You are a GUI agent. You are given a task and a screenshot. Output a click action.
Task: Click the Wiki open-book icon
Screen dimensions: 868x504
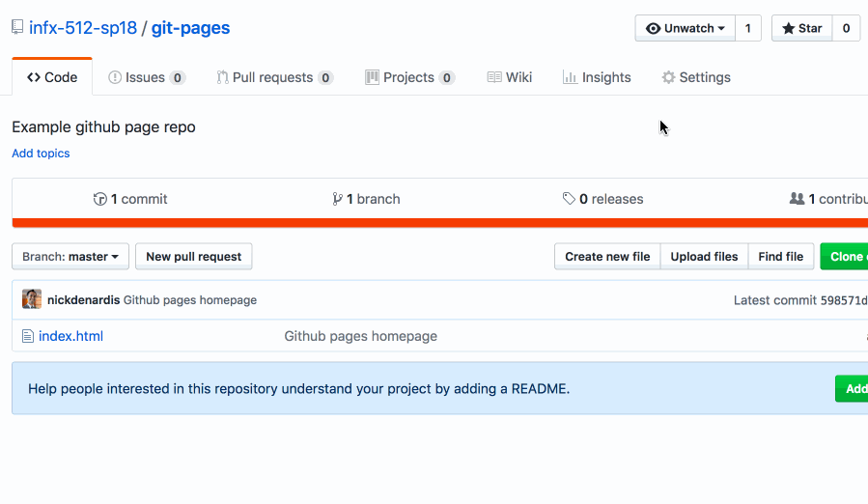point(494,77)
